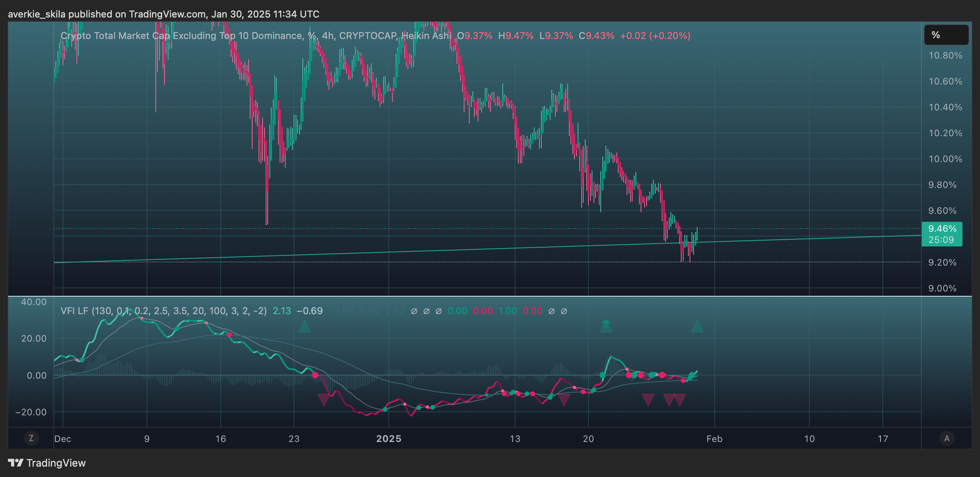980x477 pixels.
Task: Click the −20.00 indicator axis label
Action: [x=31, y=412]
